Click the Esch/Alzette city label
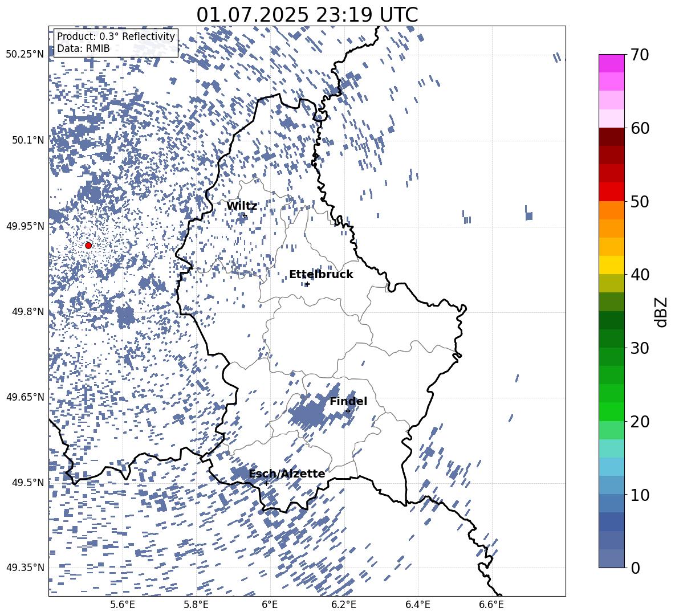Screen dimensions: 675x616 tap(287, 474)
